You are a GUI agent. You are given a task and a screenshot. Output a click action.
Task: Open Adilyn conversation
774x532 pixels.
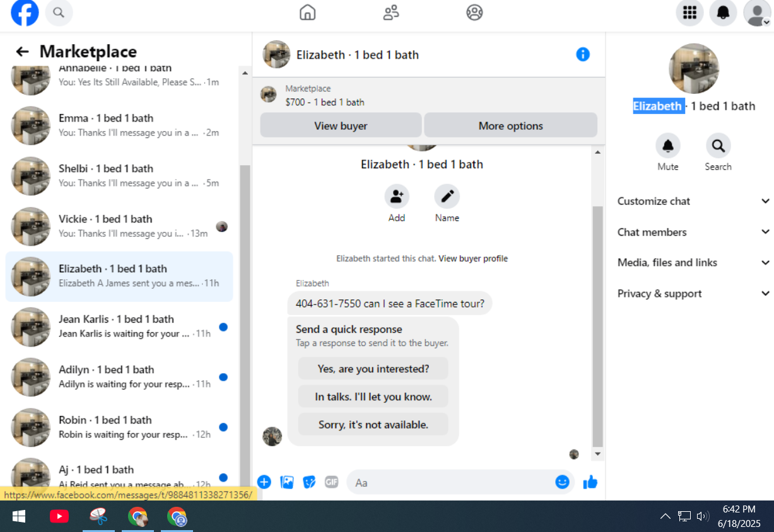[x=119, y=377]
